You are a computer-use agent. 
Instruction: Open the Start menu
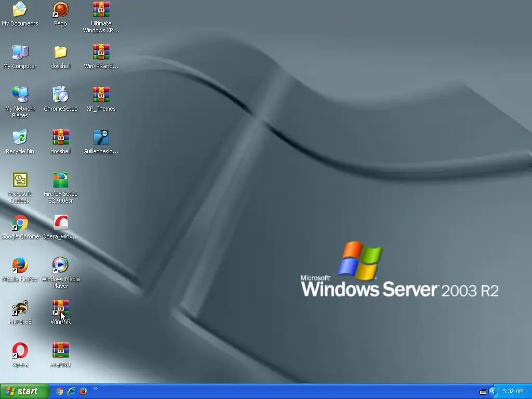pyautogui.click(x=24, y=391)
